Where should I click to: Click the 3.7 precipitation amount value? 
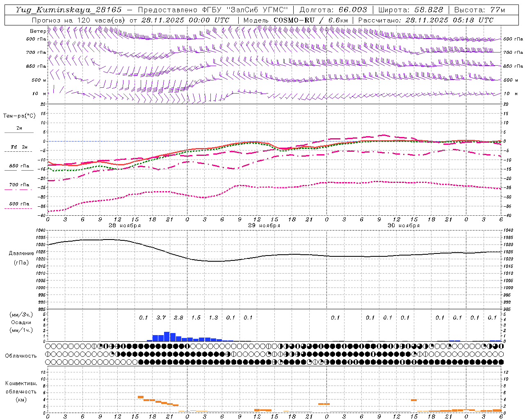(x=161, y=317)
